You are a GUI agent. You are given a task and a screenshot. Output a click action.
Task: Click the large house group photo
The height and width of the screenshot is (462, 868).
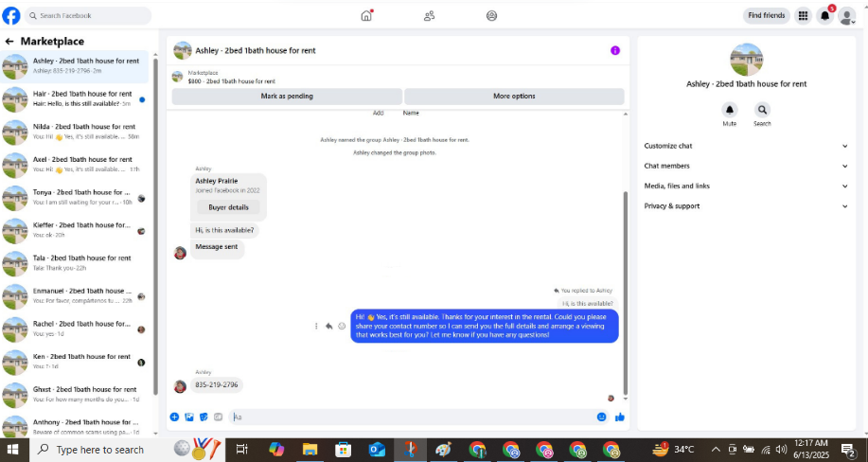(746, 60)
